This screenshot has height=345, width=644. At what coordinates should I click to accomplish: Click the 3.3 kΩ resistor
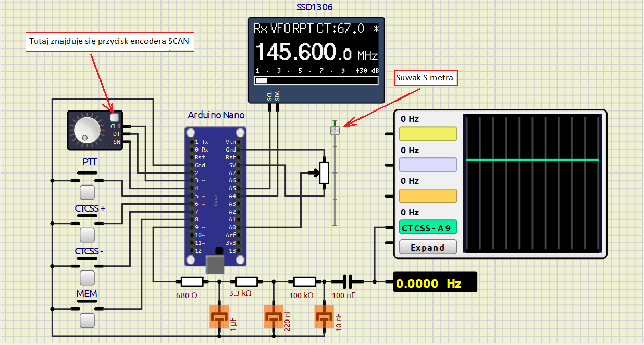(x=247, y=282)
